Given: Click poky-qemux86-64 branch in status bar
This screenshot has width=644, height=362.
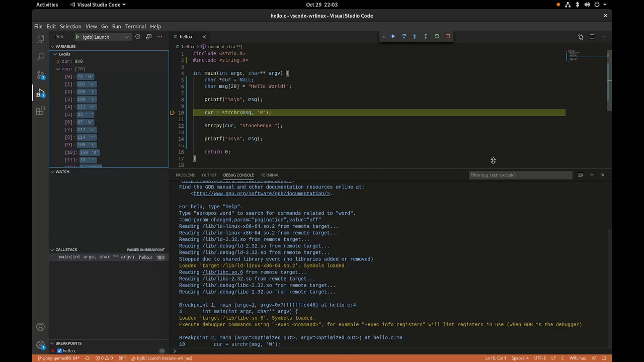Looking at the screenshot, I should (x=58, y=358).
